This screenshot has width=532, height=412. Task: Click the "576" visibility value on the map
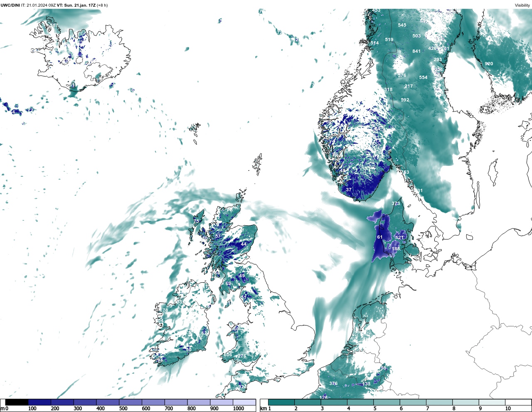tap(402, 75)
